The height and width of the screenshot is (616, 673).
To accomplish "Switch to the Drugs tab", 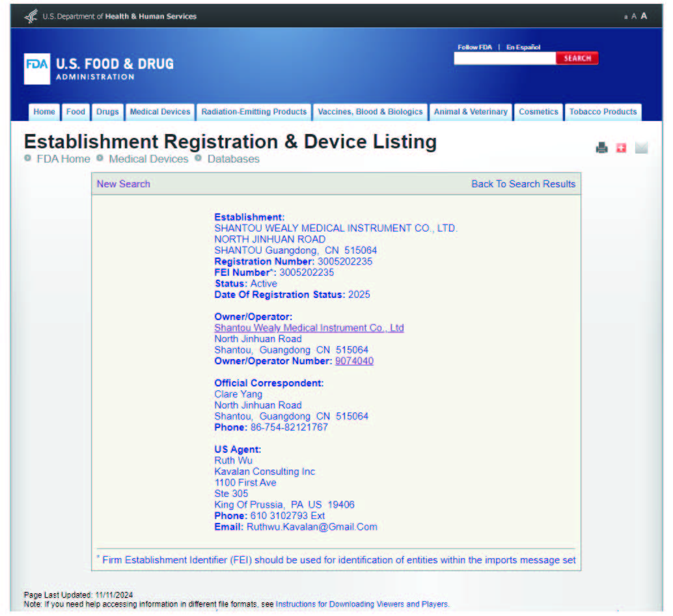I will click(x=107, y=112).
